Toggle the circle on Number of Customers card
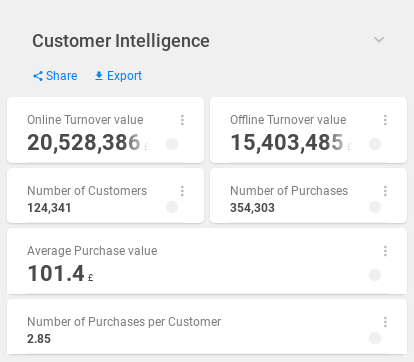The image size is (414, 362). pos(172,207)
